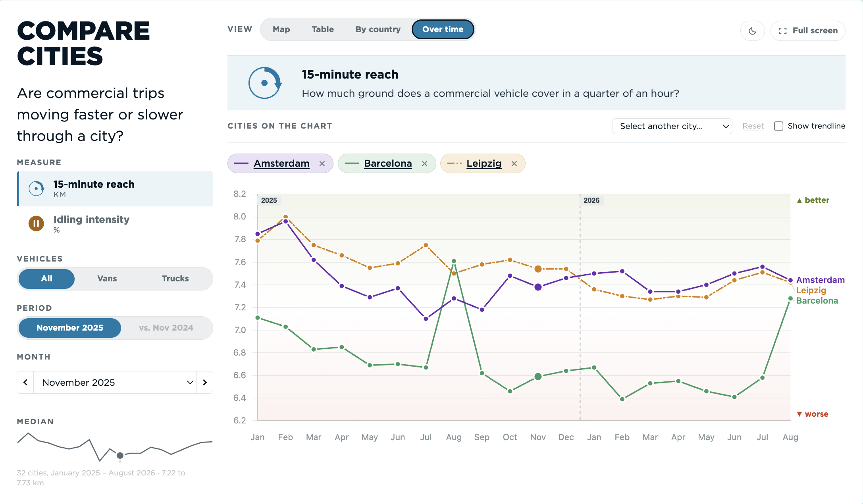The height and width of the screenshot is (504, 863).
Task: Open Select another city dropdown
Action: pos(672,126)
